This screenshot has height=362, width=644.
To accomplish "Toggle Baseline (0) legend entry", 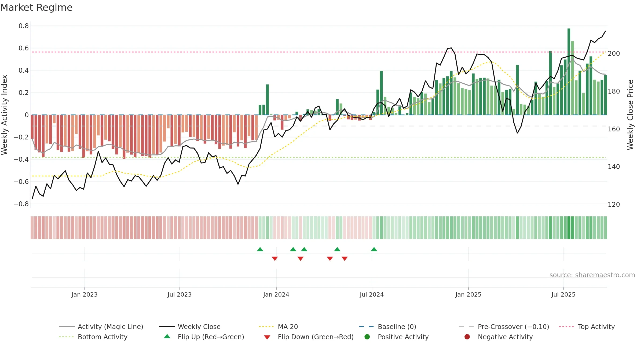I will tap(387, 327).
